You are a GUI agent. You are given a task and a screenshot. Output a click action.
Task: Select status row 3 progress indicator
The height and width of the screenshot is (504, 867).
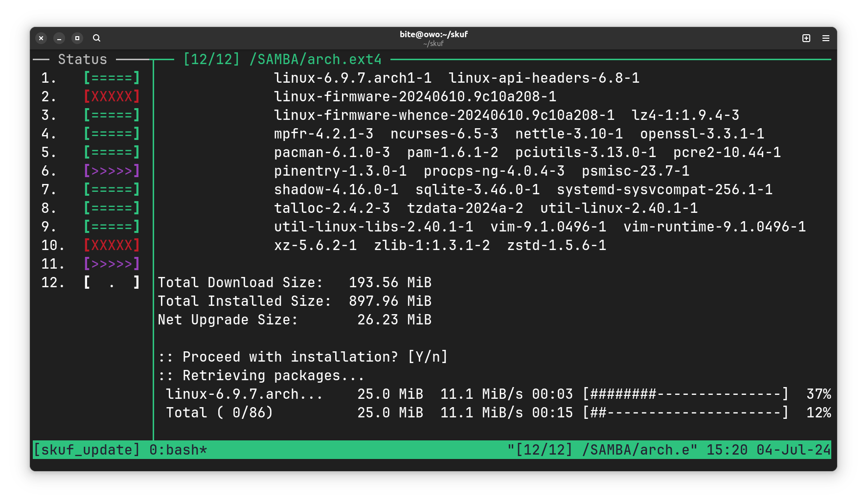point(112,115)
